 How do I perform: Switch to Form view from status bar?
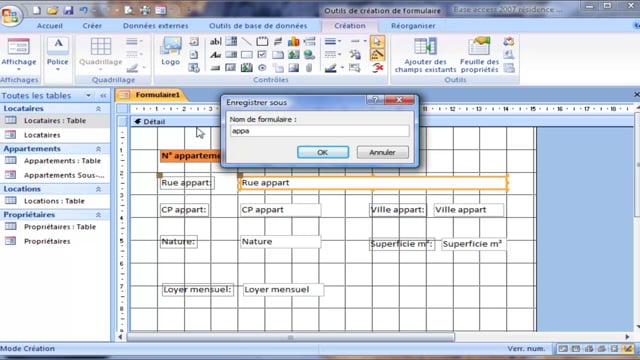point(563,349)
